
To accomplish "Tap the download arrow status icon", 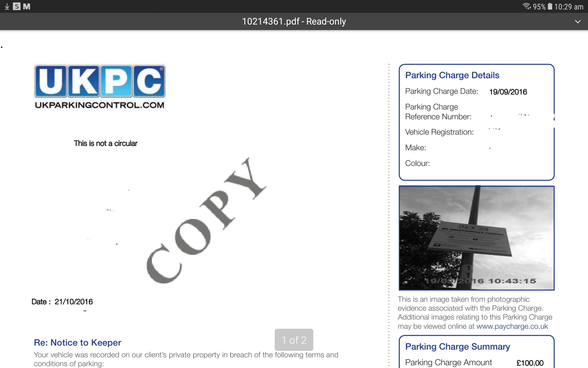I will 7,6.
